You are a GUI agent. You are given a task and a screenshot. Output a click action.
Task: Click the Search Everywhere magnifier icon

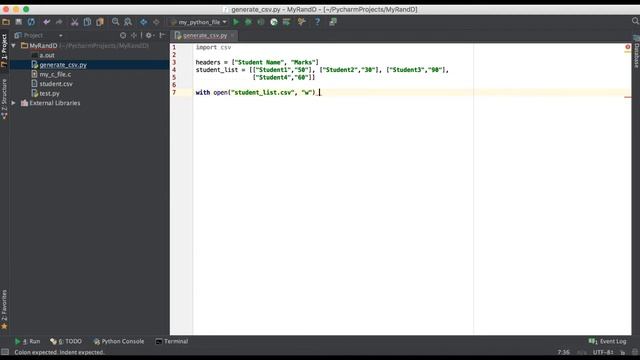tap(635, 21)
